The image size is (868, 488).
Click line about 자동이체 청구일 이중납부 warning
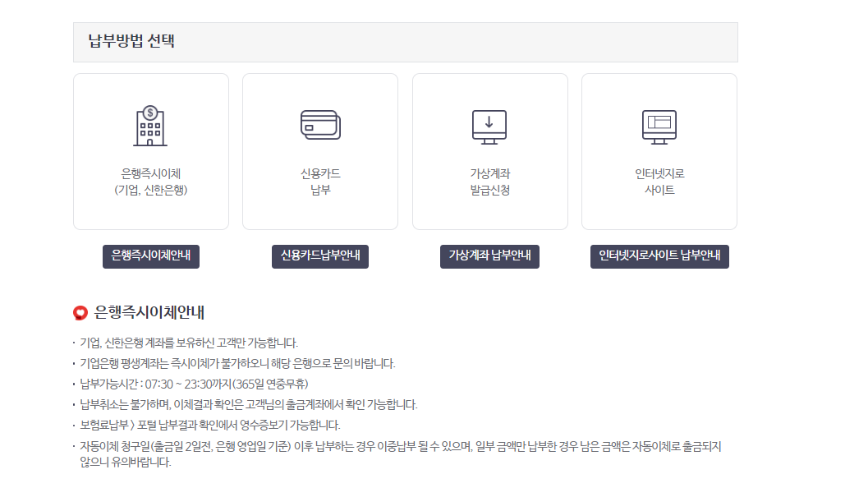pos(401,454)
